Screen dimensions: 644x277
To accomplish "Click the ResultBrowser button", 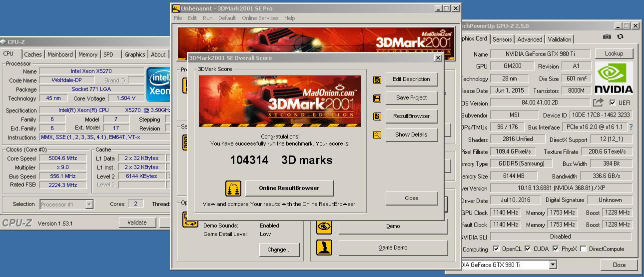I will point(411,116).
